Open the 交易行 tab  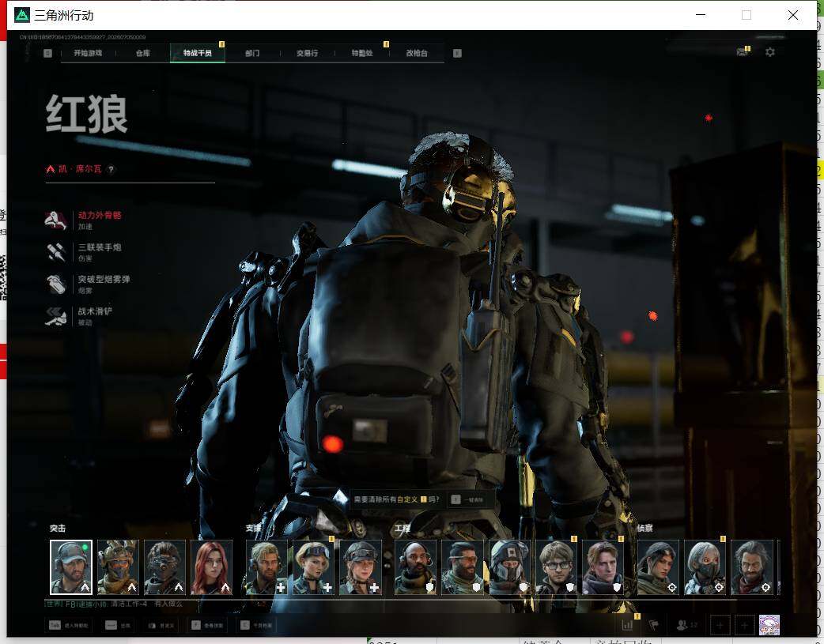coord(307,53)
